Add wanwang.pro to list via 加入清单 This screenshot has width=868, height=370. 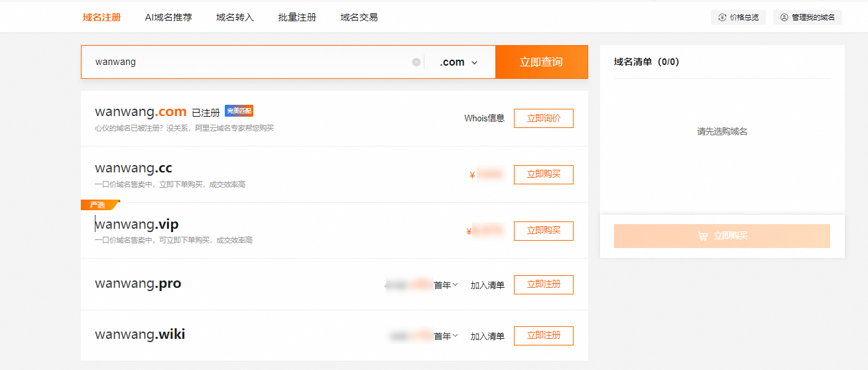pyautogui.click(x=487, y=285)
